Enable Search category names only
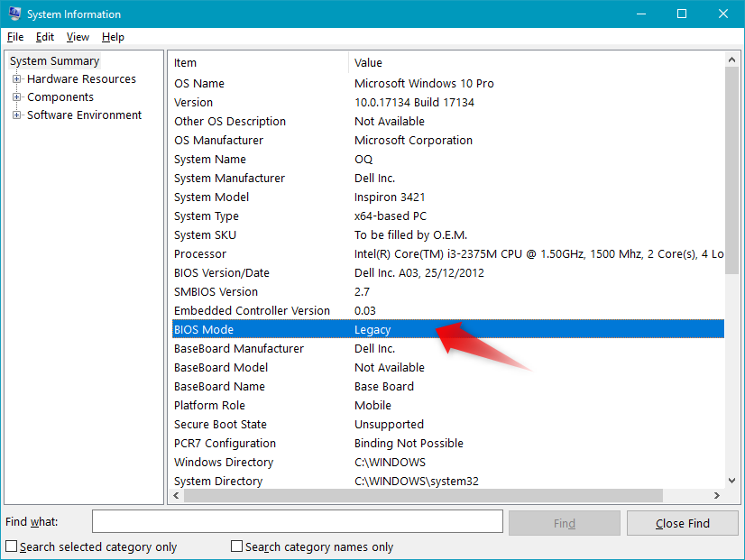 (x=236, y=546)
